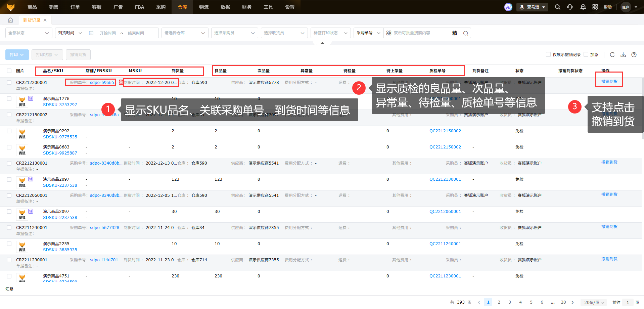The height and width of the screenshot is (309, 644).
Task: Open the AI assistant icon
Action: pos(508,7)
